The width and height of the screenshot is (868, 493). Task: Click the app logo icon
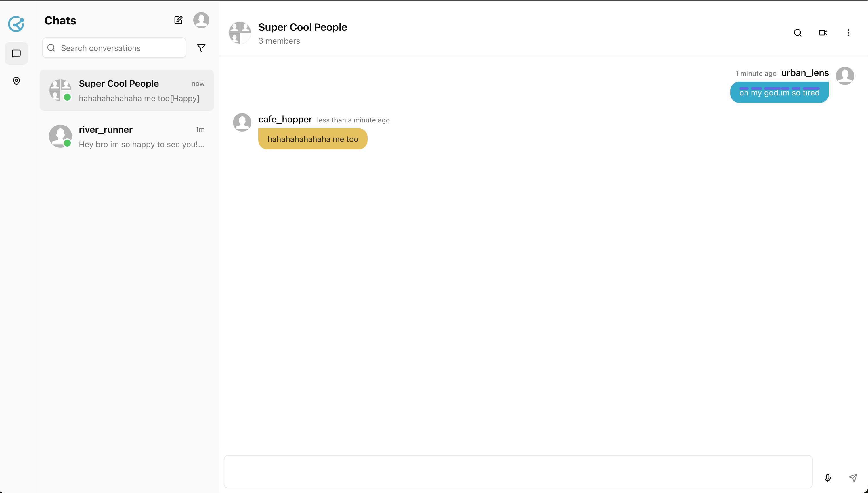pyautogui.click(x=16, y=24)
